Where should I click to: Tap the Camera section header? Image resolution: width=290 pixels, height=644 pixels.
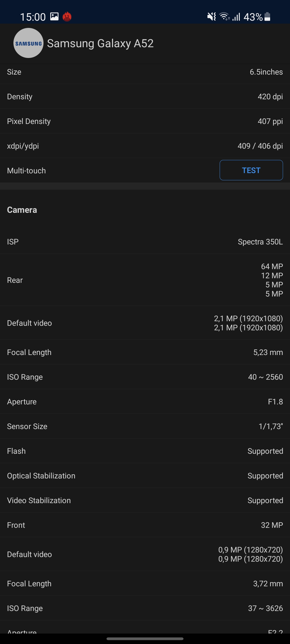coord(22,210)
